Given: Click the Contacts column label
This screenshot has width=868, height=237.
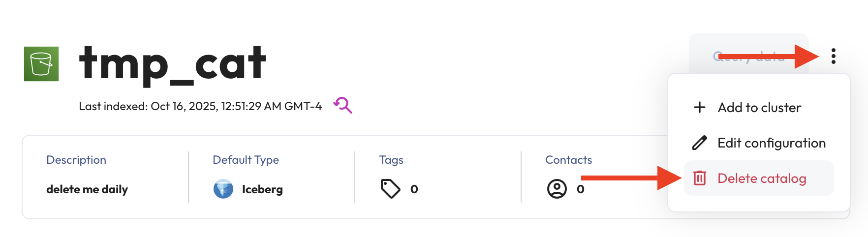Looking at the screenshot, I should (568, 160).
